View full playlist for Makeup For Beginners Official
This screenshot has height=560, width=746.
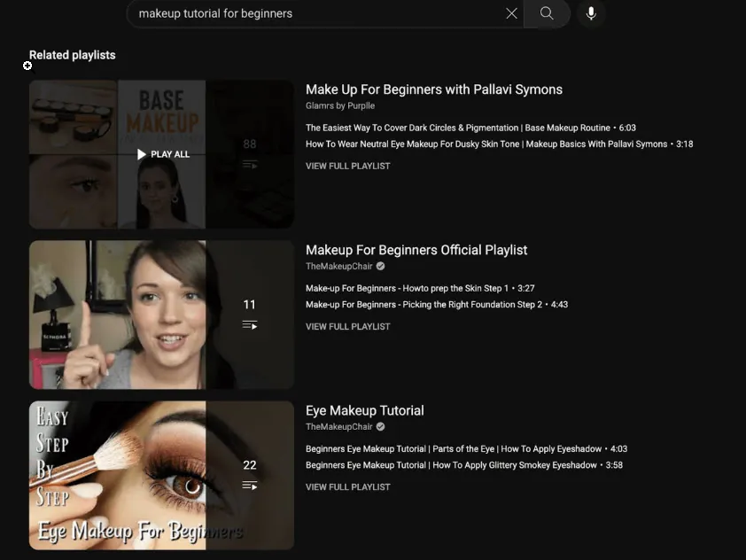348,326
